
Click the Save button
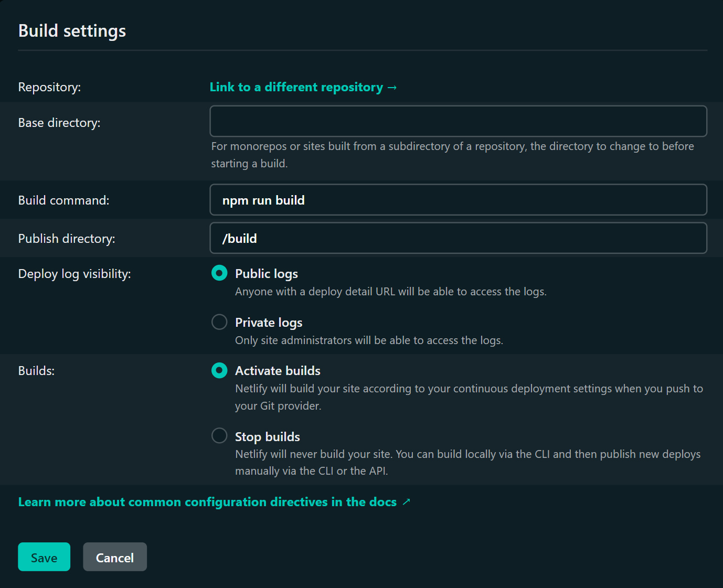point(44,557)
